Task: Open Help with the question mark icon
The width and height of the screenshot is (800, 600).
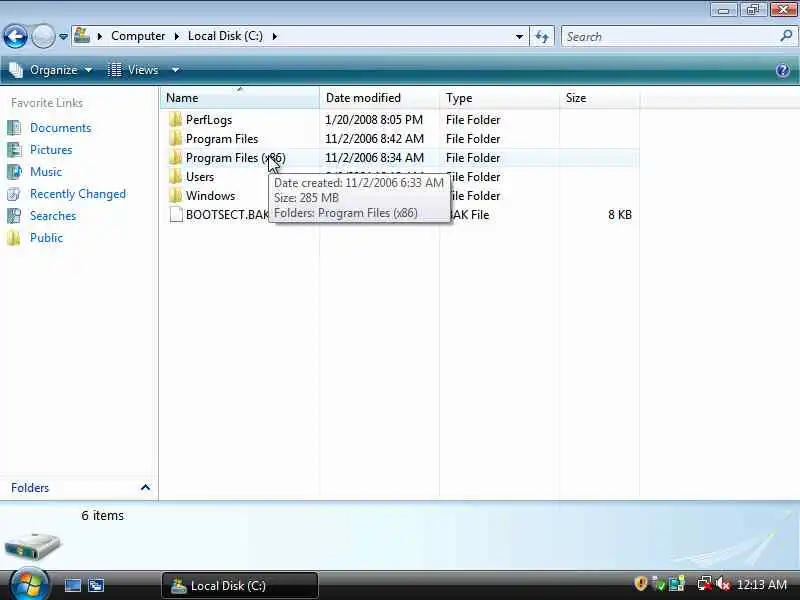Action: [783, 70]
